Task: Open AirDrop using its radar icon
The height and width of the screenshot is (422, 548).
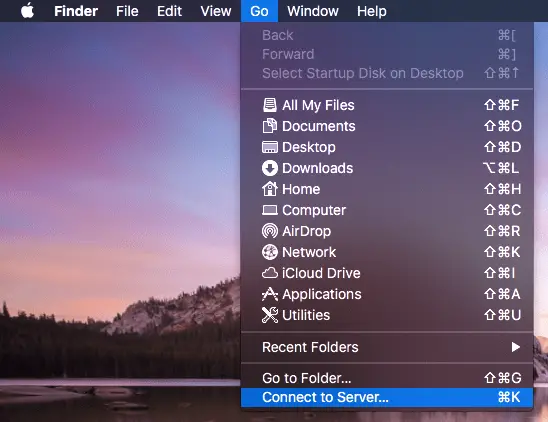Action: pos(269,231)
